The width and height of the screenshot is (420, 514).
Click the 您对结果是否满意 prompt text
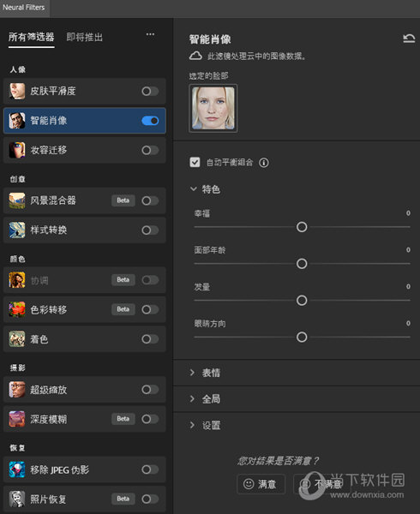tap(278, 461)
